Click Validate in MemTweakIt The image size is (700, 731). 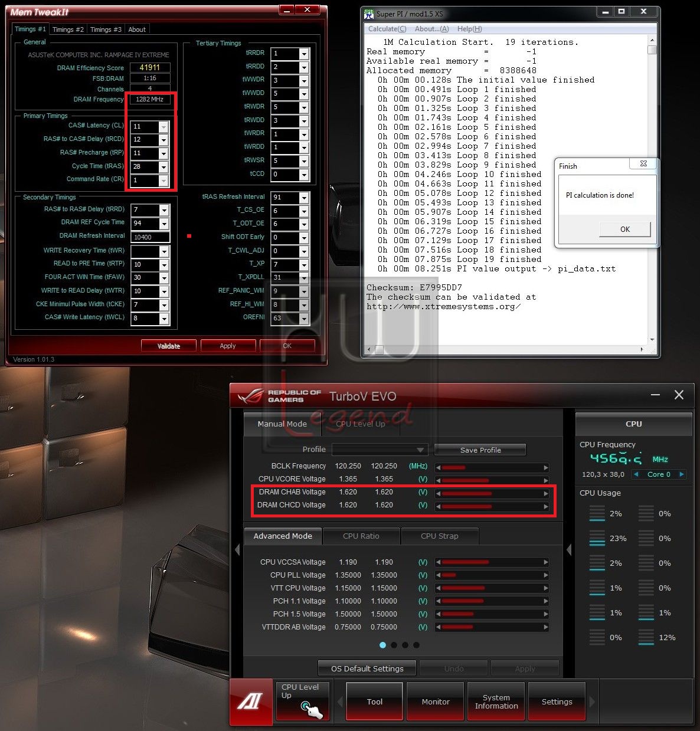[169, 346]
